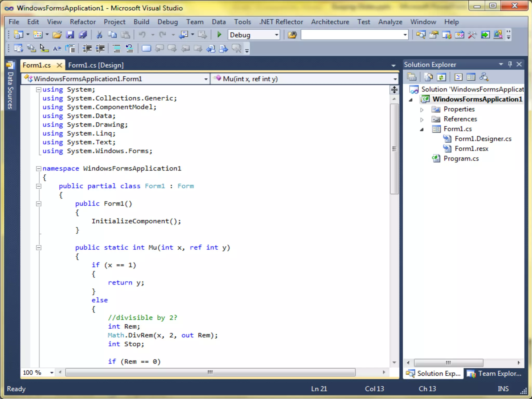Click the Cut scissors icon

(x=99, y=35)
